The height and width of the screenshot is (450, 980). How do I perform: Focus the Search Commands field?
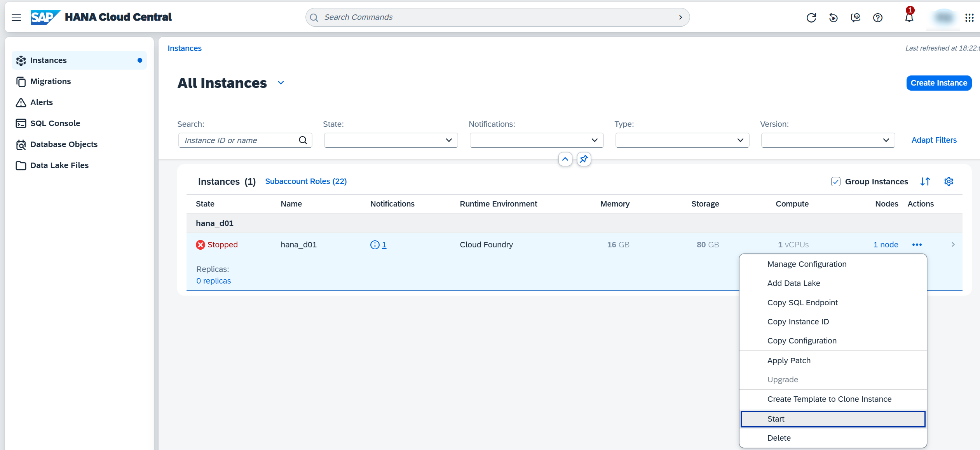pyautogui.click(x=497, y=17)
